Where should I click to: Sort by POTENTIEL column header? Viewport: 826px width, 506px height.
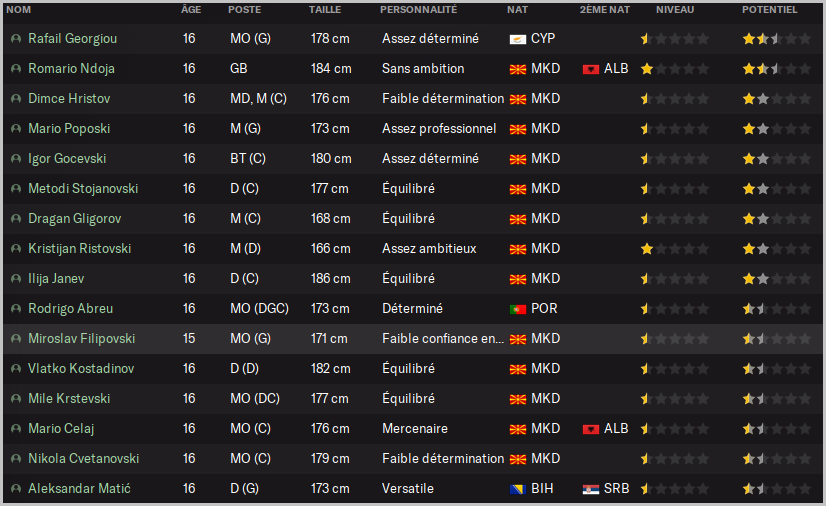point(769,9)
